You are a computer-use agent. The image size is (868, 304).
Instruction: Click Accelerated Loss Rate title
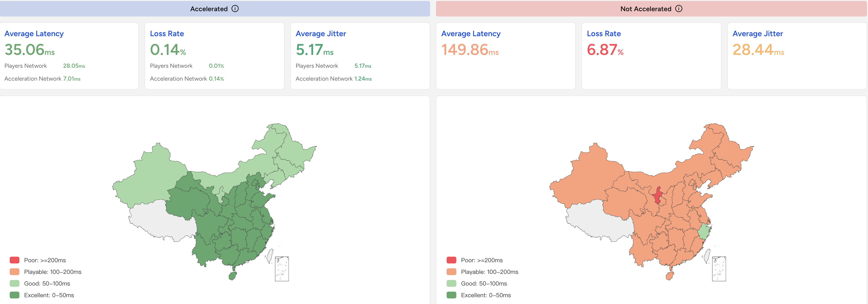coord(167,34)
